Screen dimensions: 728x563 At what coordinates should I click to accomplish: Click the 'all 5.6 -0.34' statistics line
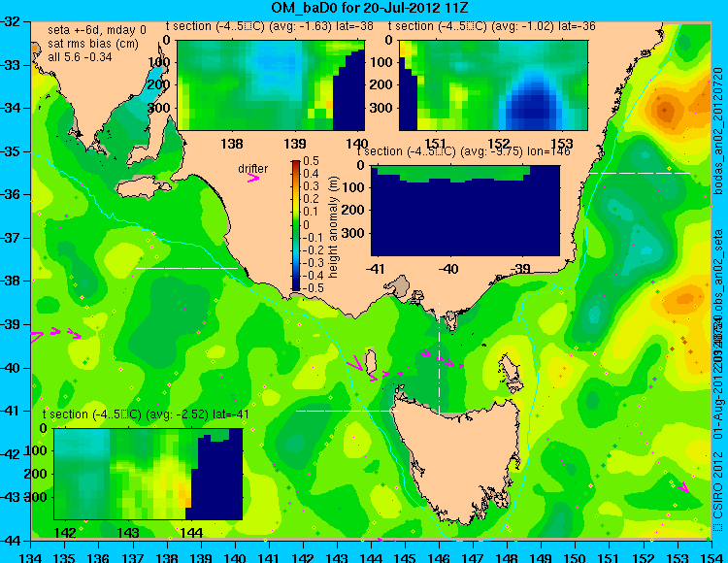[x=80, y=57]
